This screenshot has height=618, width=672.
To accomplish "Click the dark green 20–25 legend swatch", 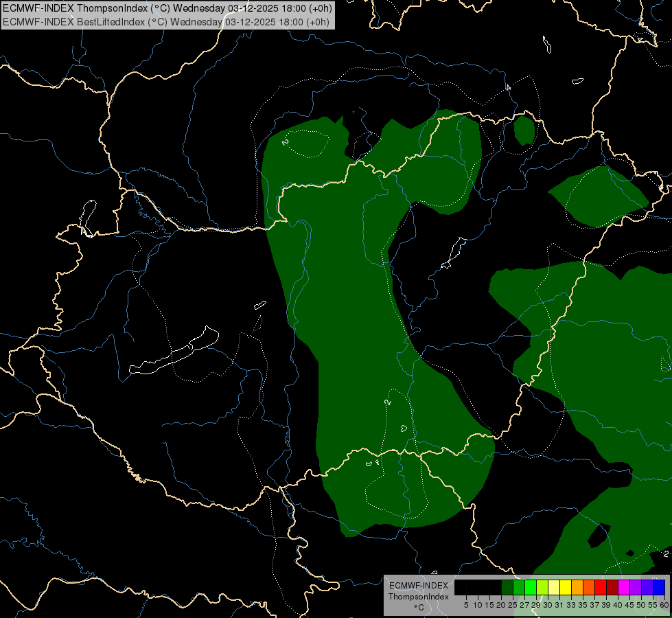I will coord(507,587).
